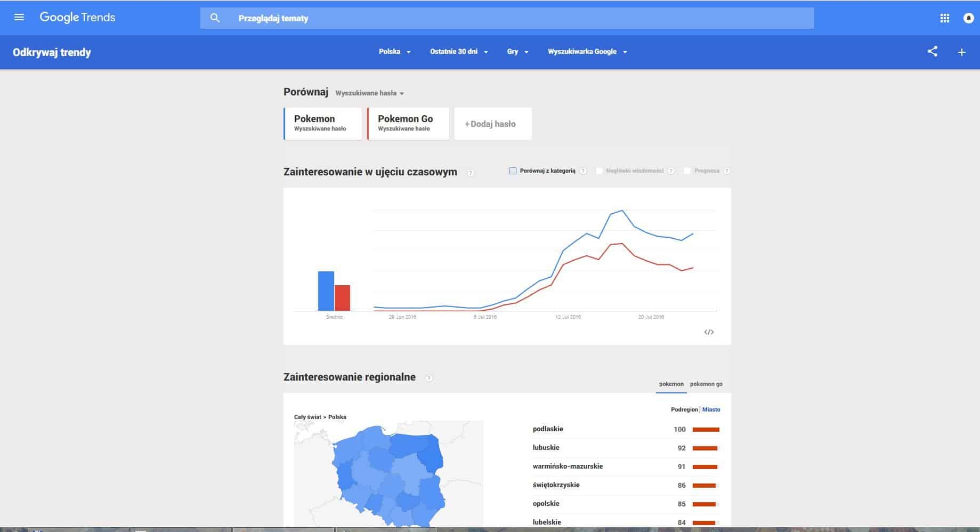Image resolution: width=980 pixels, height=532 pixels.
Task: Click the share icon
Action: [x=932, y=52]
